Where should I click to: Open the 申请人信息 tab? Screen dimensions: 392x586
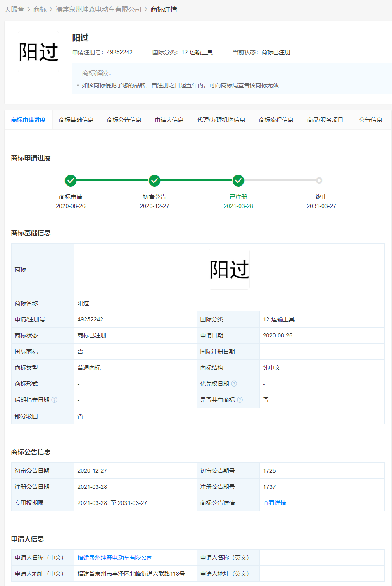tap(169, 120)
